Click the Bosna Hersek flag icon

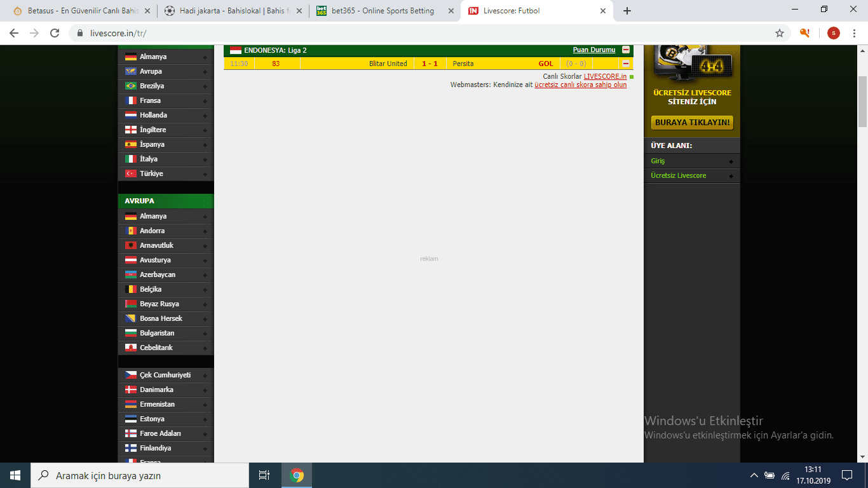point(131,318)
